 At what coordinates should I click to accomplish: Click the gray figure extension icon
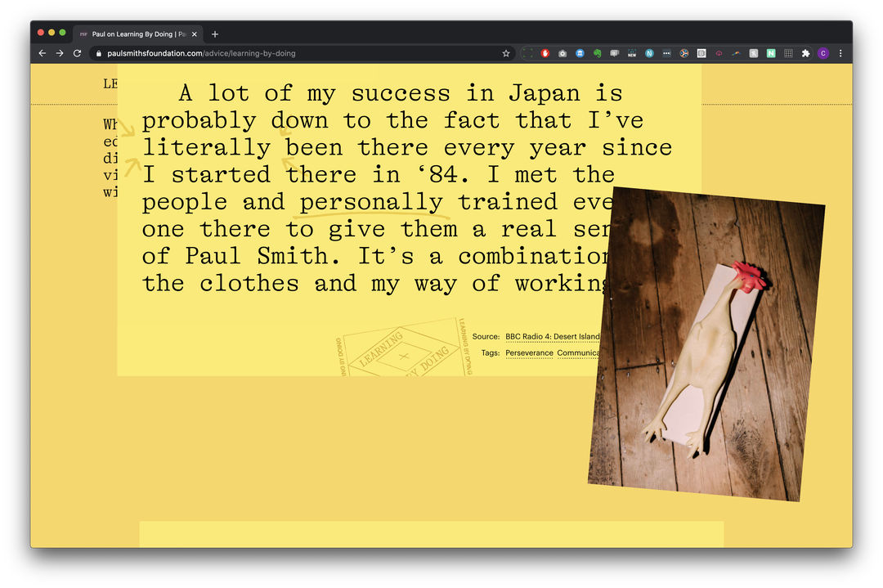(754, 53)
